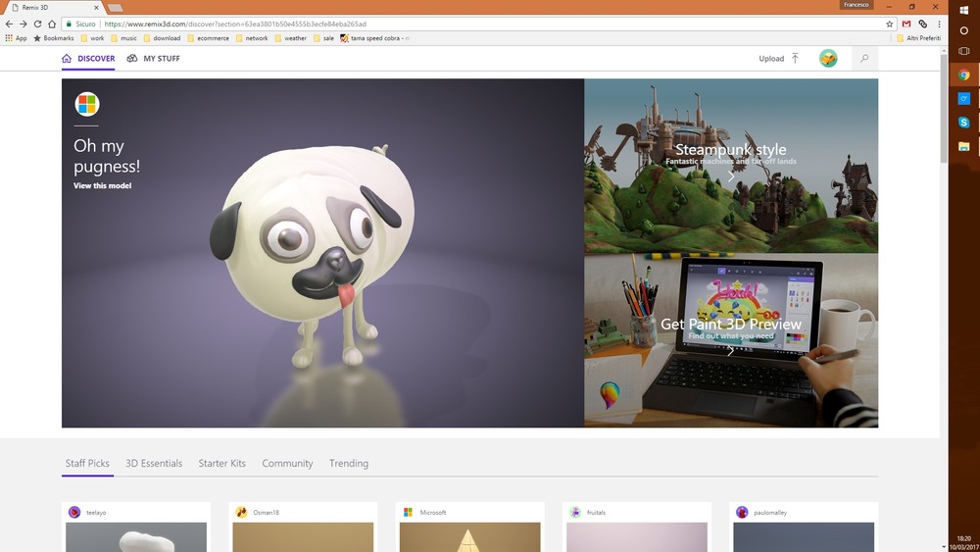Select the Staff Picks tab

[87, 463]
